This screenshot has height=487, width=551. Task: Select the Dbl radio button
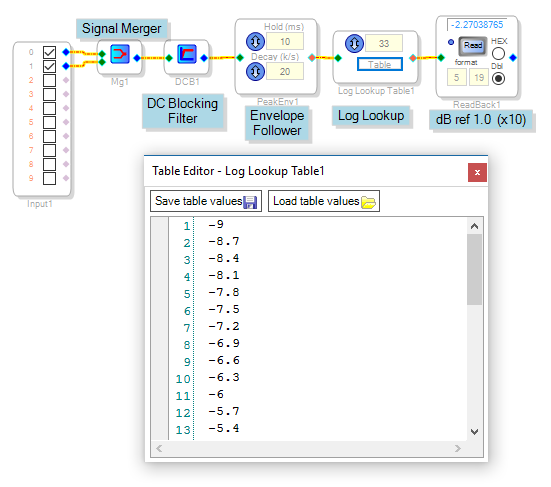[498, 78]
